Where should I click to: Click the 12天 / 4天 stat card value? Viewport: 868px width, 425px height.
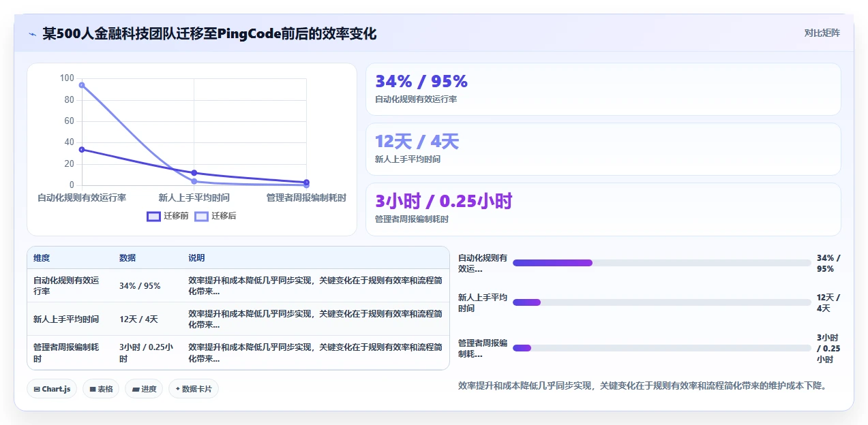point(417,142)
